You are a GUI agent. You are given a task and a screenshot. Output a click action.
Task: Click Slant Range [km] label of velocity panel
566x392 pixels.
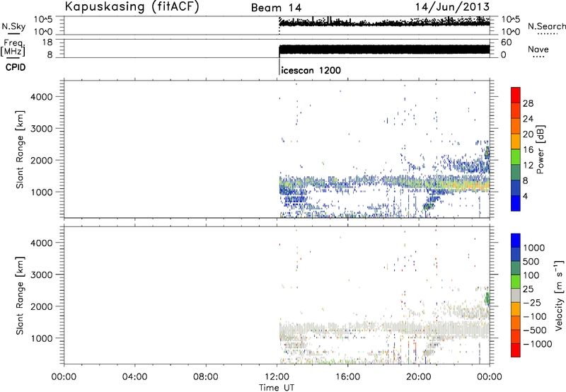20,295
